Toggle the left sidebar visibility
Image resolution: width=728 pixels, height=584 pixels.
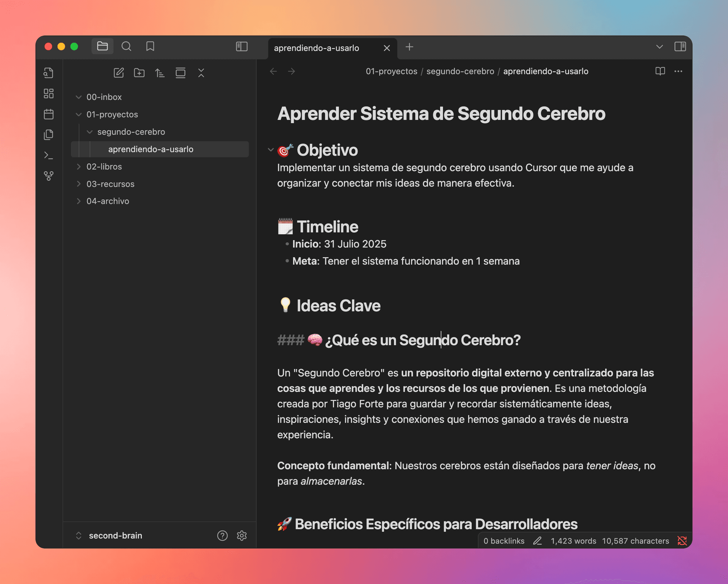[242, 47]
